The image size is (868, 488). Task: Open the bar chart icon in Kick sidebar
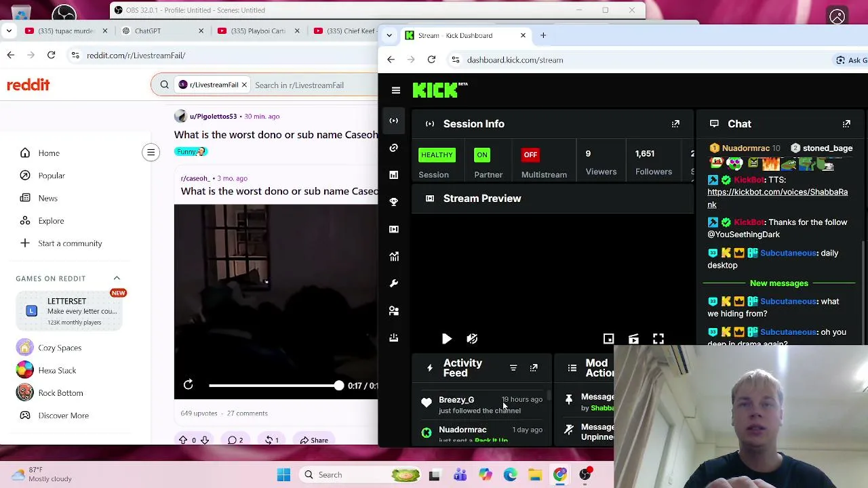click(394, 175)
